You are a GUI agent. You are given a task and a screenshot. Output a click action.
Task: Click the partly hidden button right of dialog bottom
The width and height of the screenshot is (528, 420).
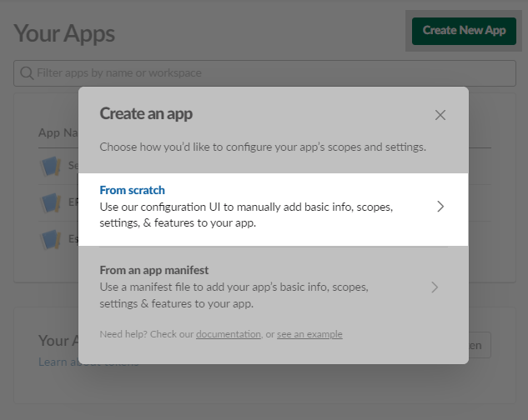tap(480, 344)
